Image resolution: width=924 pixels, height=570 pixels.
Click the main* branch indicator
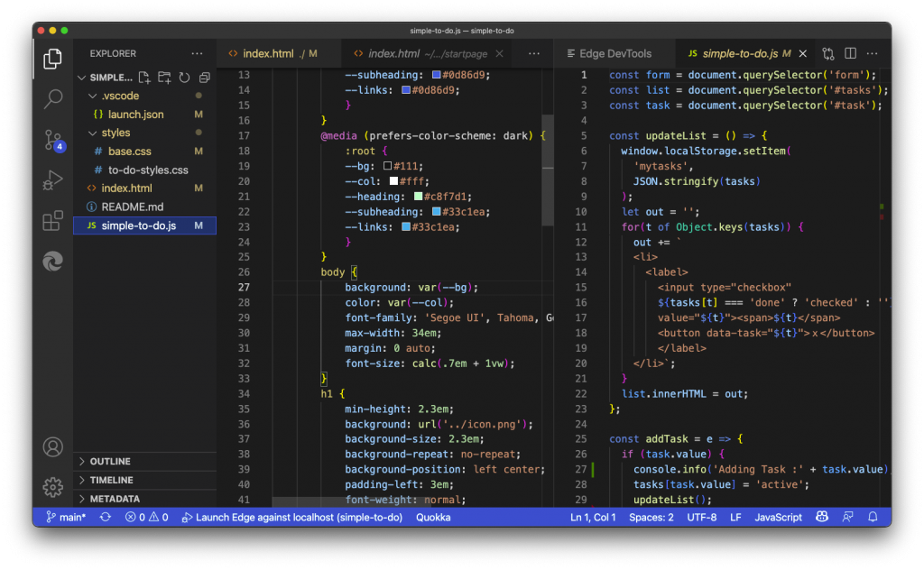point(65,517)
